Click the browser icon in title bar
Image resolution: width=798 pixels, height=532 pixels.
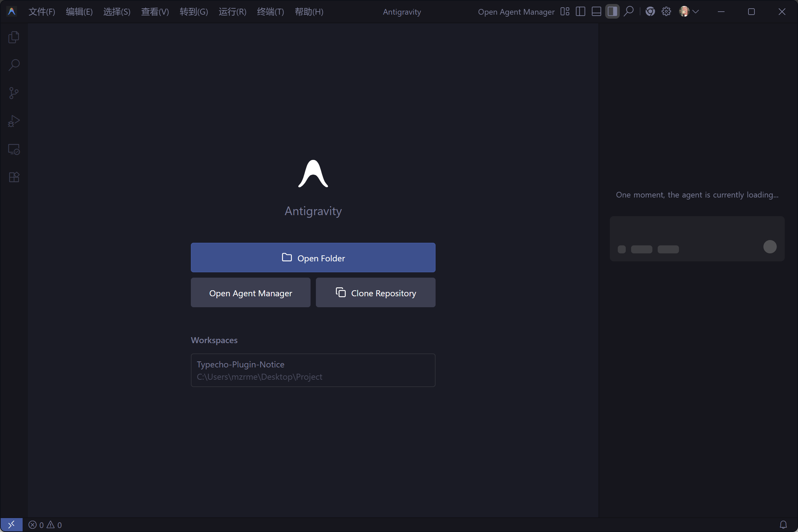click(650, 12)
